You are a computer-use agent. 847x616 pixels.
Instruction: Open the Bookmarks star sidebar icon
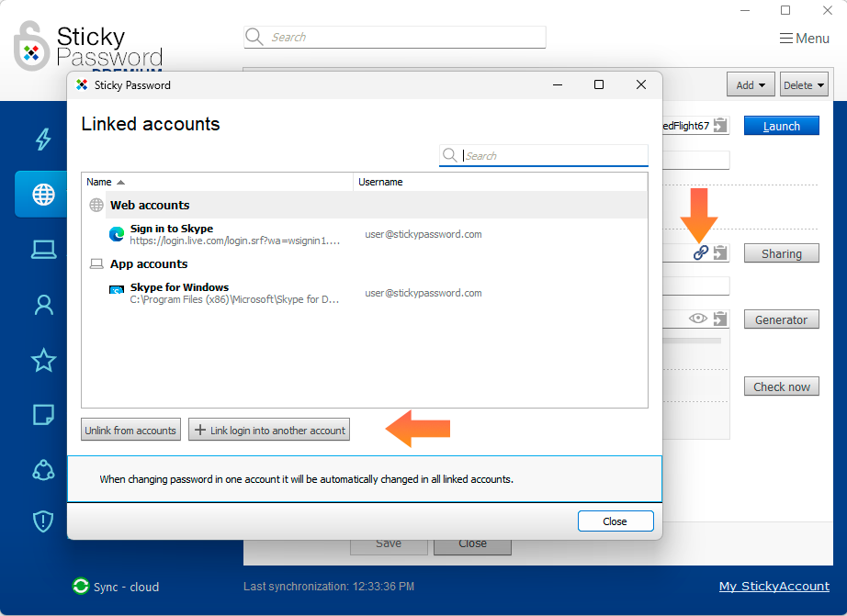point(43,360)
